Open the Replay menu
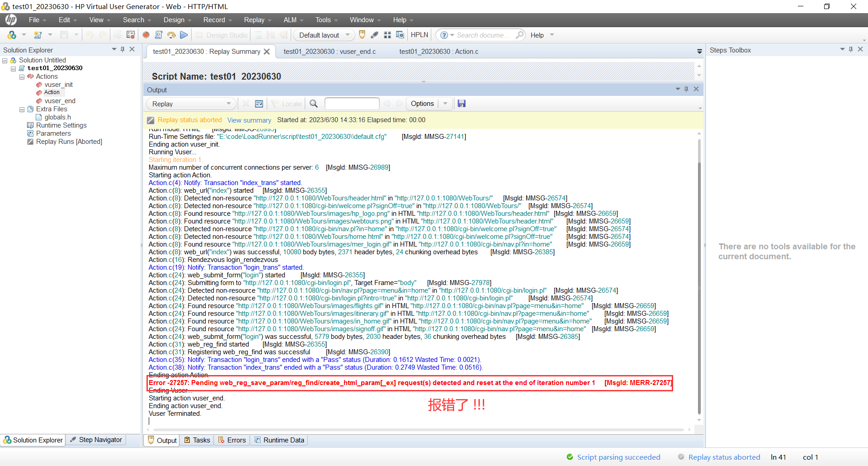868x466 pixels. pyautogui.click(x=257, y=20)
